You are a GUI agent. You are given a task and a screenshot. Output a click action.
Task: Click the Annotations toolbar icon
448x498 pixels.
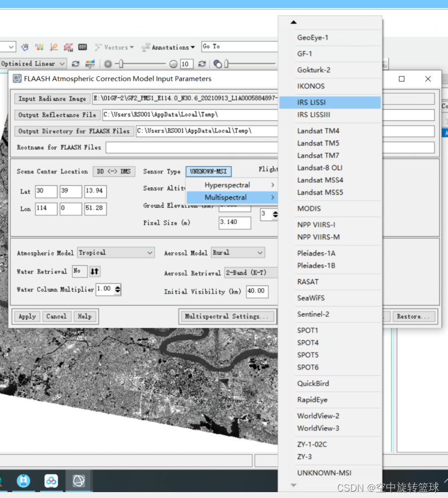(x=146, y=47)
